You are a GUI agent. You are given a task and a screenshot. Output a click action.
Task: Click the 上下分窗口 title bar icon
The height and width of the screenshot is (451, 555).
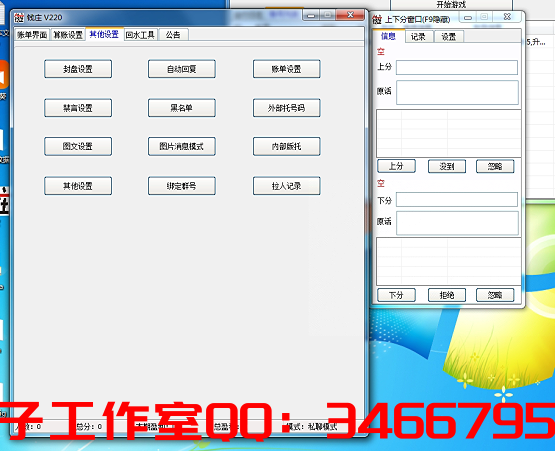click(x=377, y=19)
